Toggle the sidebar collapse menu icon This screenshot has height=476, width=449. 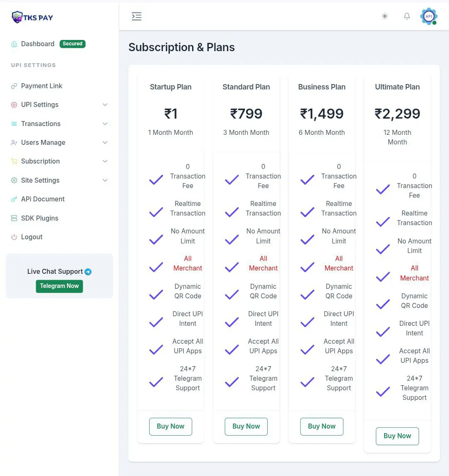[136, 16]
